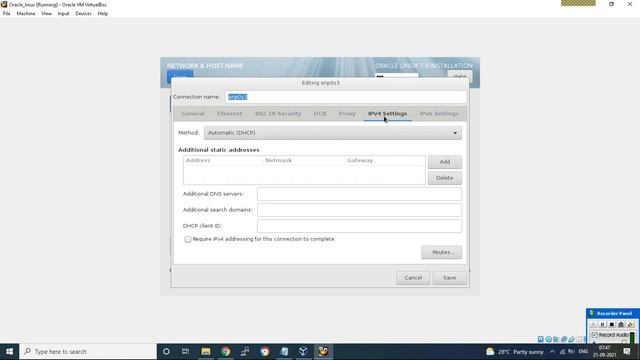Viewport: 640px width, 360px height.
Task: Click the Additional DNS servers field
Action: click(x=359, y=194)
